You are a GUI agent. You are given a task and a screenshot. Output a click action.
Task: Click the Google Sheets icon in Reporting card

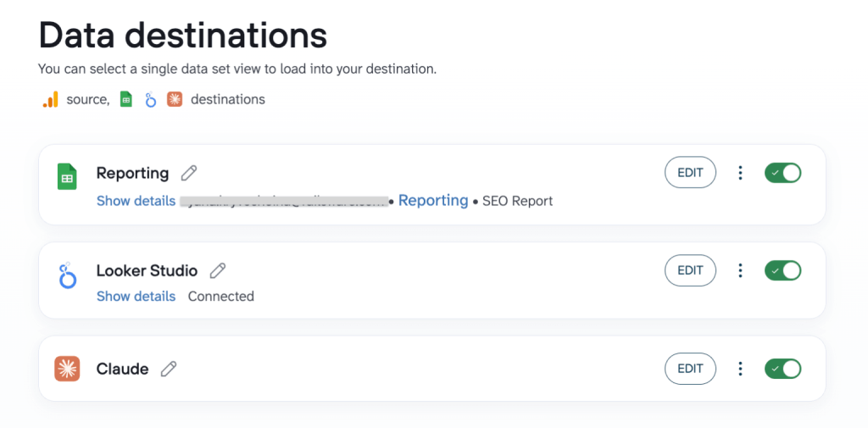click(x=67, y=176)
